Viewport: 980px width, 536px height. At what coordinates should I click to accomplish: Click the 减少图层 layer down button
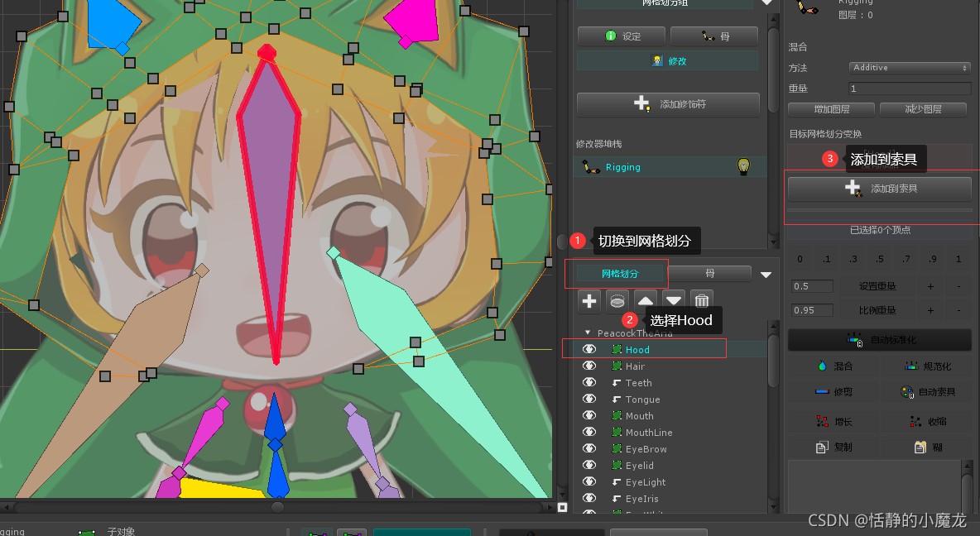coord(923,109)
